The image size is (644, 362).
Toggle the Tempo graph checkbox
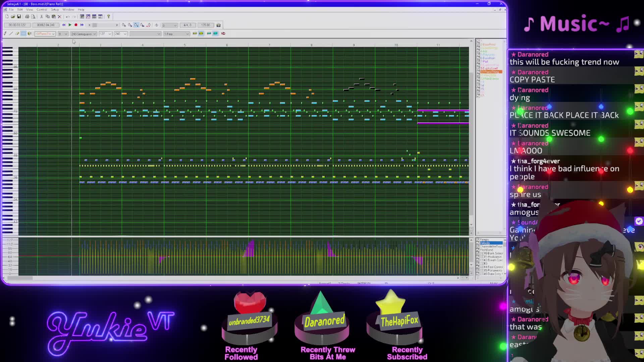tap(478, 240)
